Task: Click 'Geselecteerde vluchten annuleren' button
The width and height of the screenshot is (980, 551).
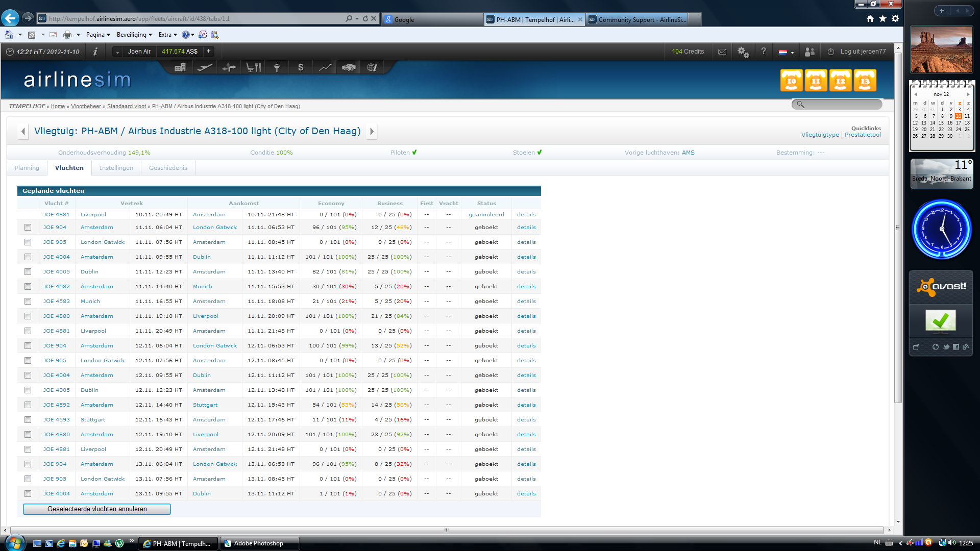Action: pos(97,509)
